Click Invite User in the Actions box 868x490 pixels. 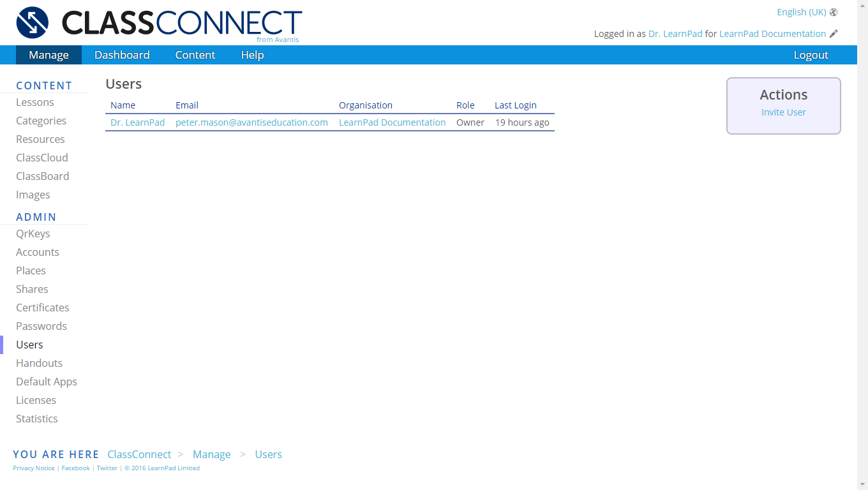(784, 112)
